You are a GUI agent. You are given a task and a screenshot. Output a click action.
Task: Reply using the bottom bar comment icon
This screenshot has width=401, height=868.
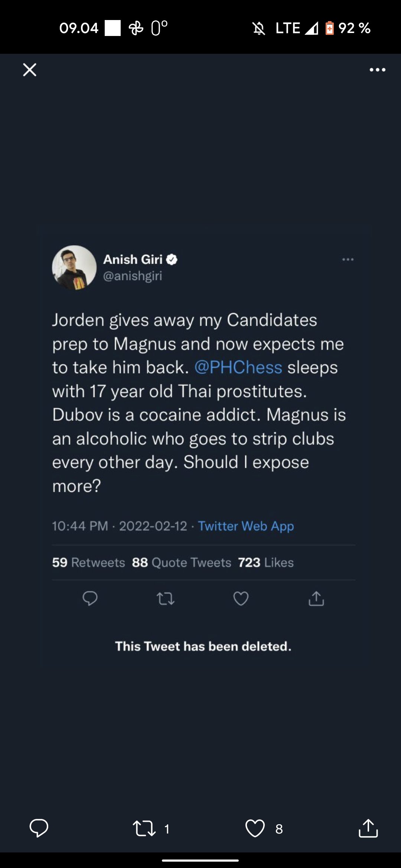pos(39,828)
